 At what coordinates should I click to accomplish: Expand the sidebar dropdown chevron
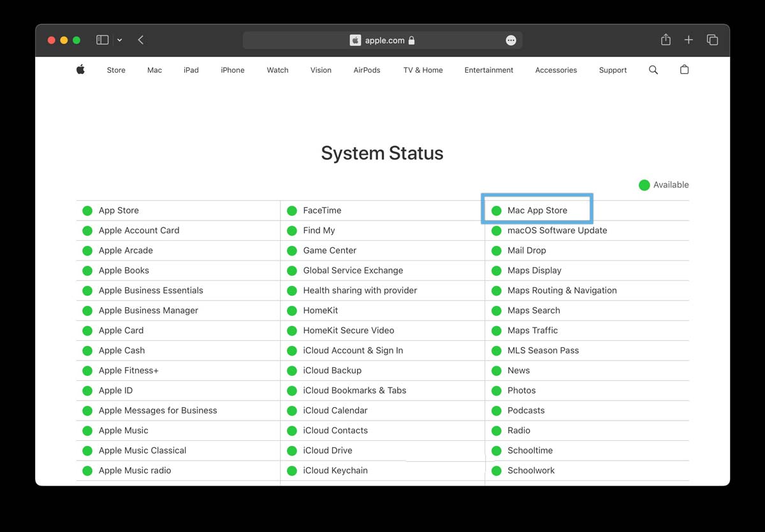pos(119,40)
